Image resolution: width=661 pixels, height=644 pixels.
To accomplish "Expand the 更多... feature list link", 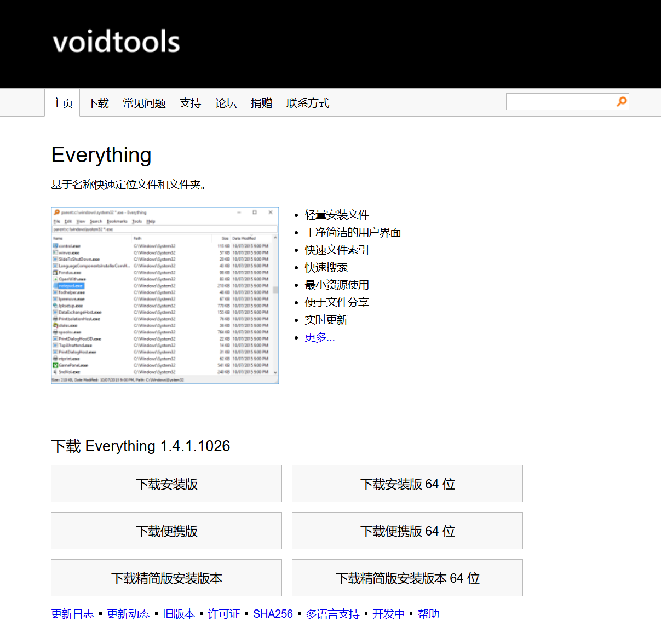I will point(320,337).
